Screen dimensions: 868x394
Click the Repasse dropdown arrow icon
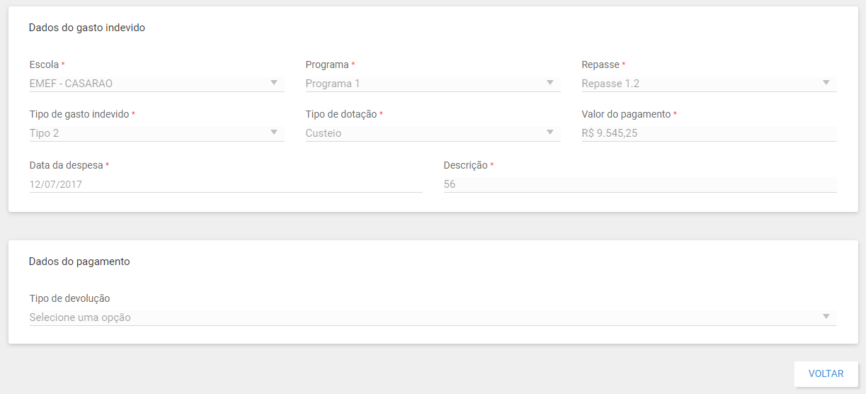click(x=826, y=83)
